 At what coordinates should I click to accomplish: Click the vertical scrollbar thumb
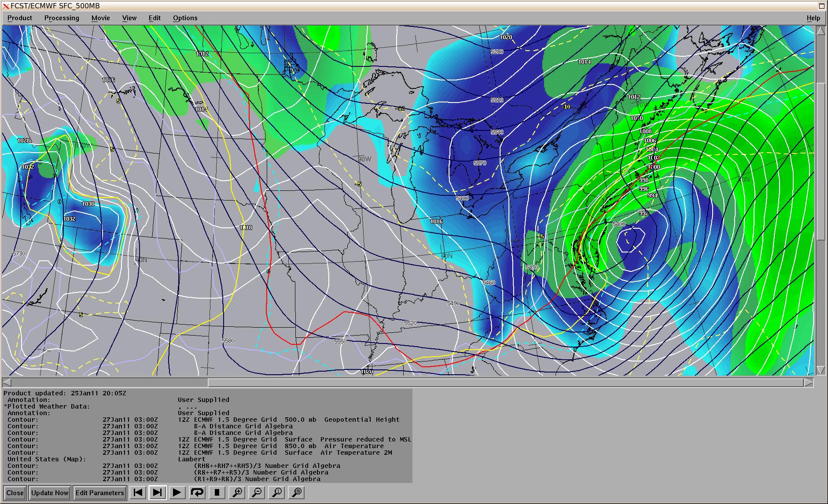[x=821, y=161]
